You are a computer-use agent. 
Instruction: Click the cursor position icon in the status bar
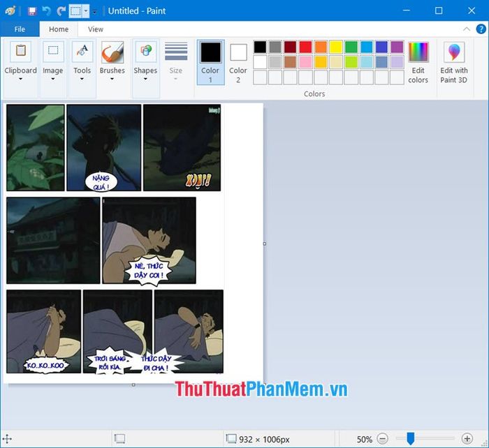pos(7,439)
